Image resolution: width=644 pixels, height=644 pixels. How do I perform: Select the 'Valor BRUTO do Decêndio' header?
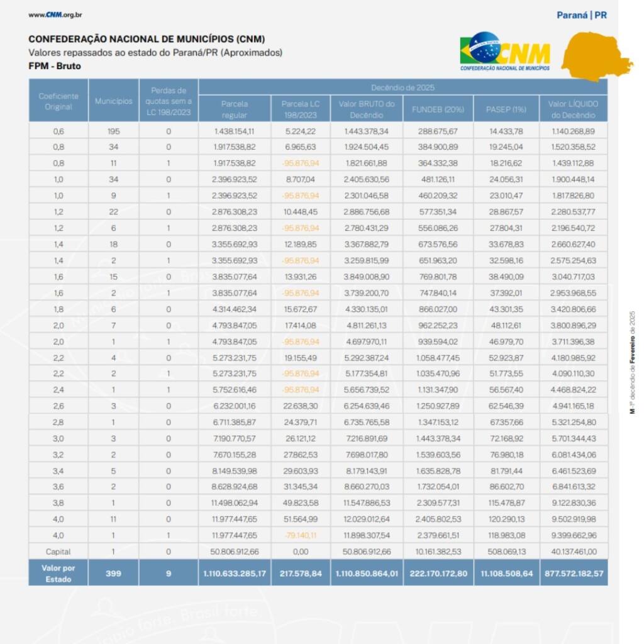pos(367,109)
